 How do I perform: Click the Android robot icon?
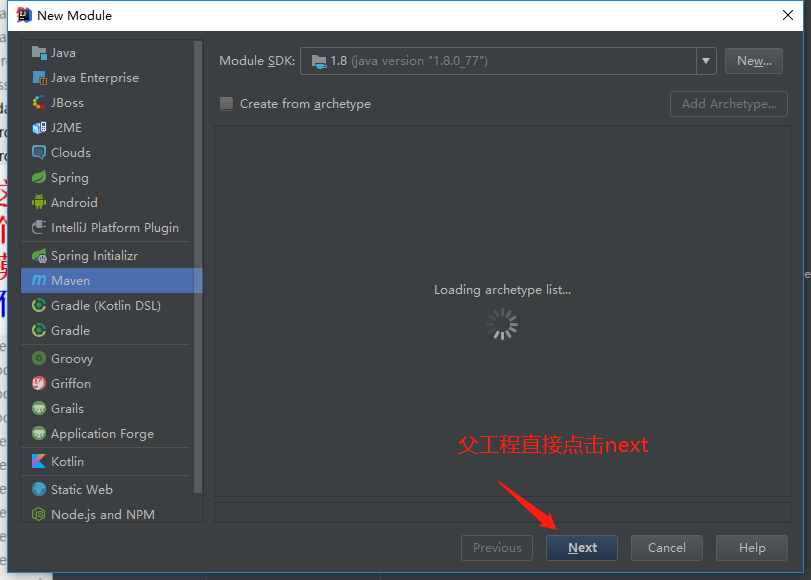point(39,202)
